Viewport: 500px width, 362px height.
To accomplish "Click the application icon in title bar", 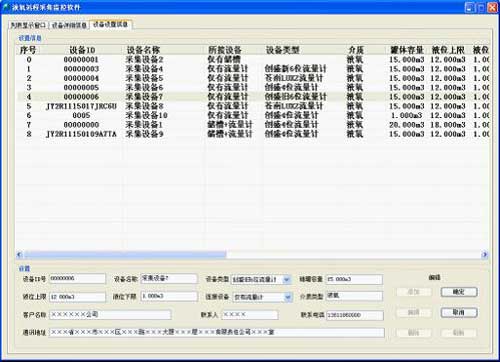I will pyautogui.click(x=6, y=7).
